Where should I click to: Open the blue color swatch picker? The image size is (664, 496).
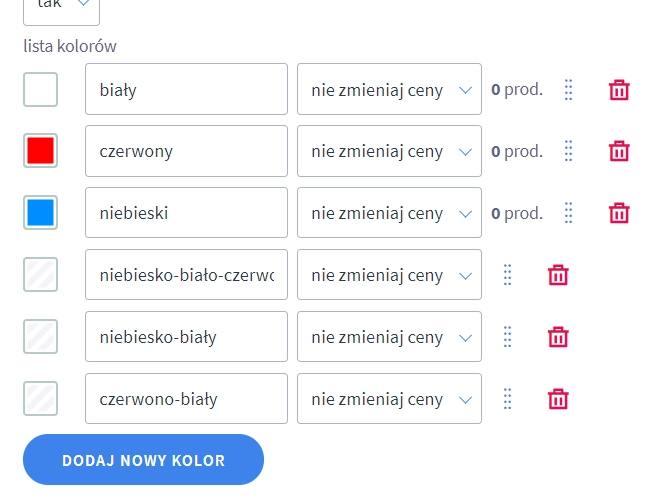tap(41, 213)
